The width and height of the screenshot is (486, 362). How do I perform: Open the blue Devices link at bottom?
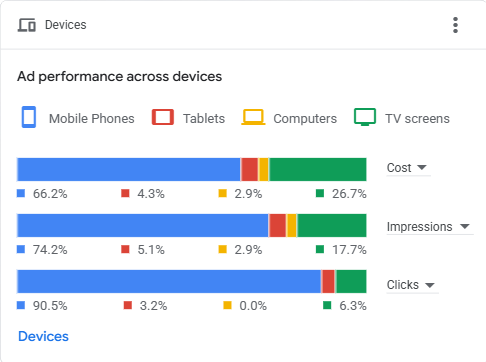coord(43,336)
